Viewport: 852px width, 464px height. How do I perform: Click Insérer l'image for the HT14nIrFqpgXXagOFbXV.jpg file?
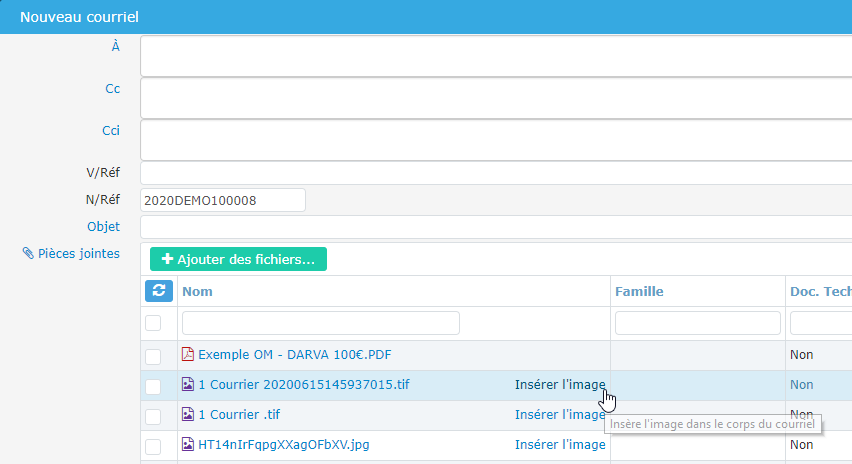pyautogui.click(x=559, y=444)
